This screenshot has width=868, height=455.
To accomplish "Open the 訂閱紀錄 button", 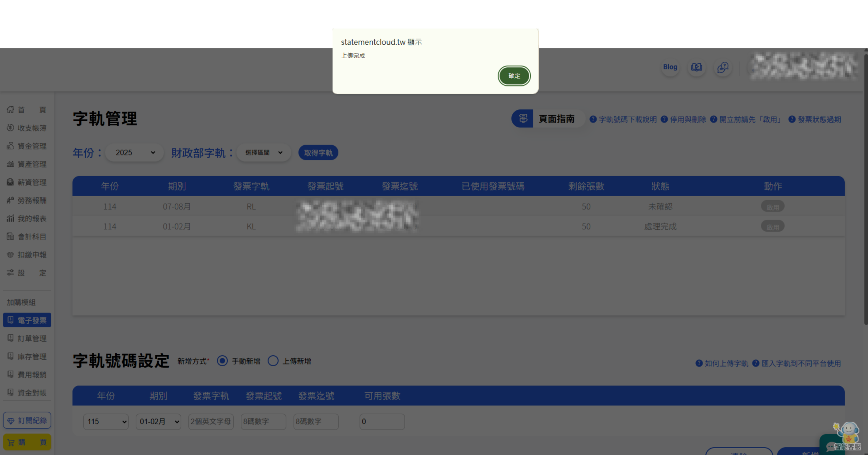I will 27,420.
